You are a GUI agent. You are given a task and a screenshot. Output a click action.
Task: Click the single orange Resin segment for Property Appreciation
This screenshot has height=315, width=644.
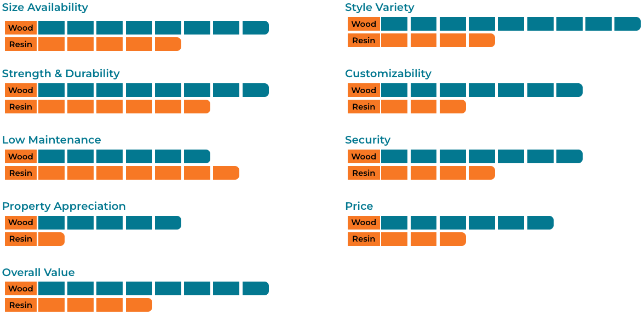click(51, 239)
